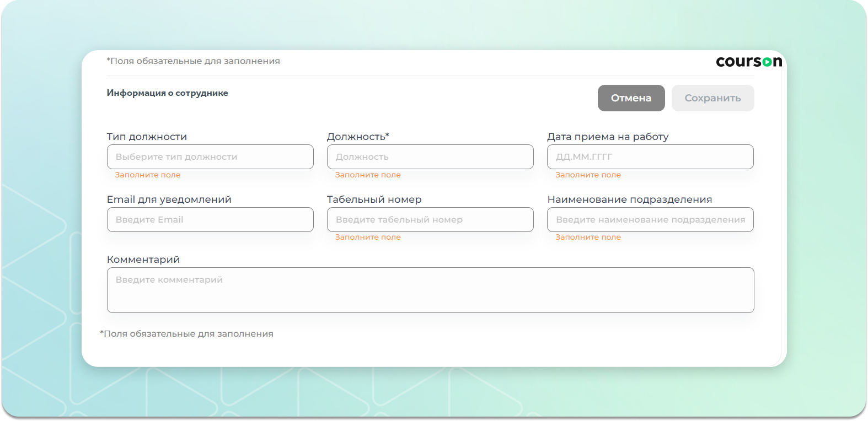
Task: Select the Email для уведомлений input
Action: [210, 220]
